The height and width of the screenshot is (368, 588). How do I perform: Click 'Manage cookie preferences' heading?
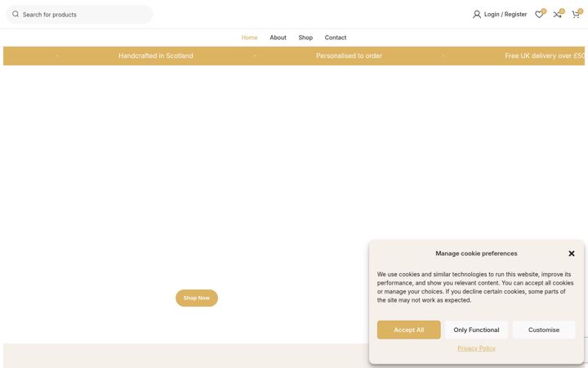pyautogui.click(x=476, y=254)
